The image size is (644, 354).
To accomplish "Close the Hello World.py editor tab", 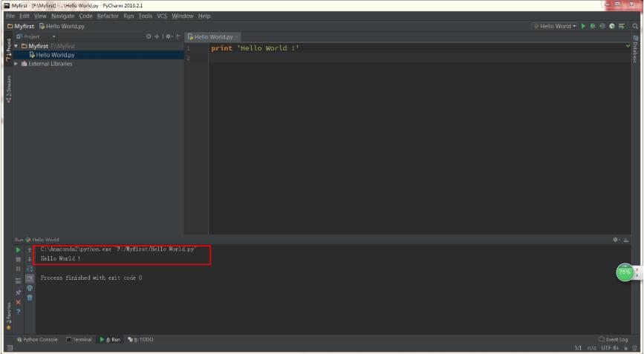I will (x=236, y=37).
